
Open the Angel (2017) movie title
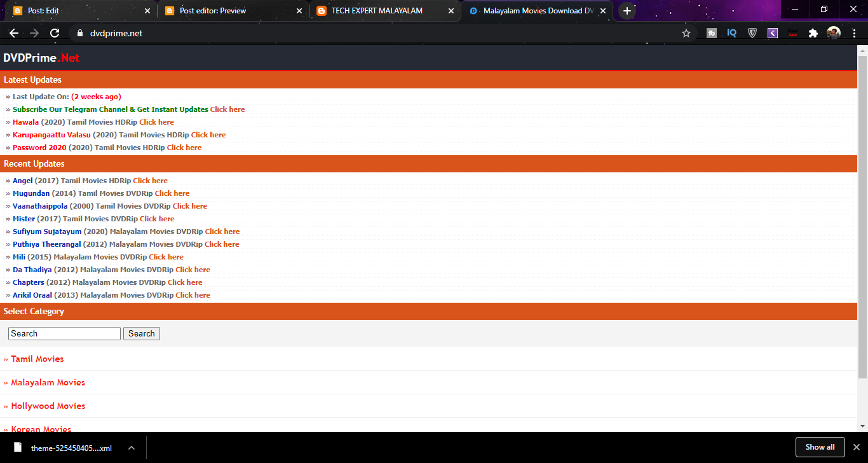click(23, 181)
